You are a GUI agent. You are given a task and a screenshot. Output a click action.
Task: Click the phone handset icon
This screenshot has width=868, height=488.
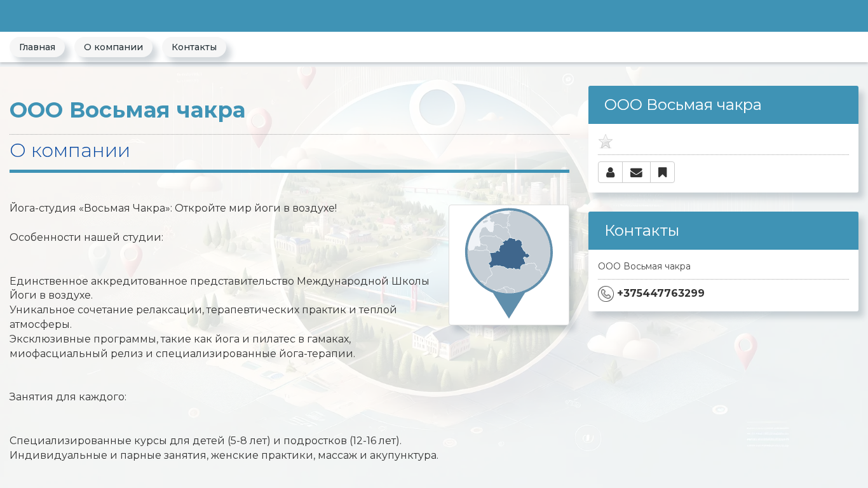tap(606, 294)
